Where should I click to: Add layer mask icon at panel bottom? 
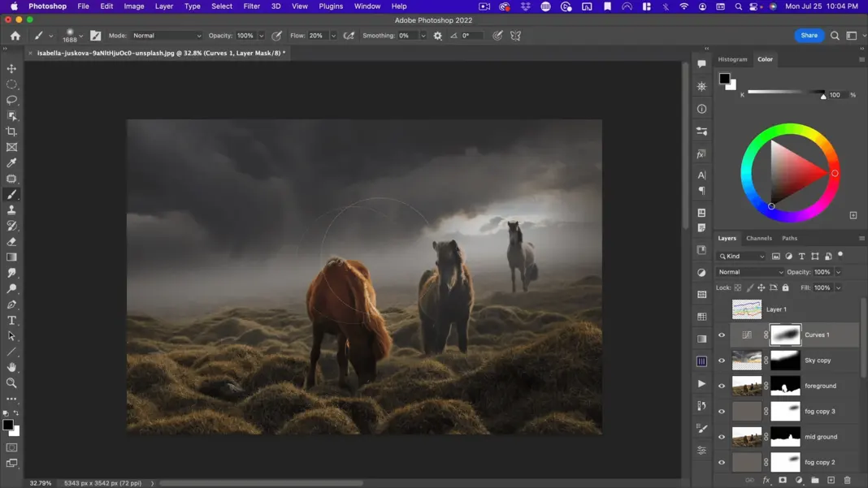782,480
